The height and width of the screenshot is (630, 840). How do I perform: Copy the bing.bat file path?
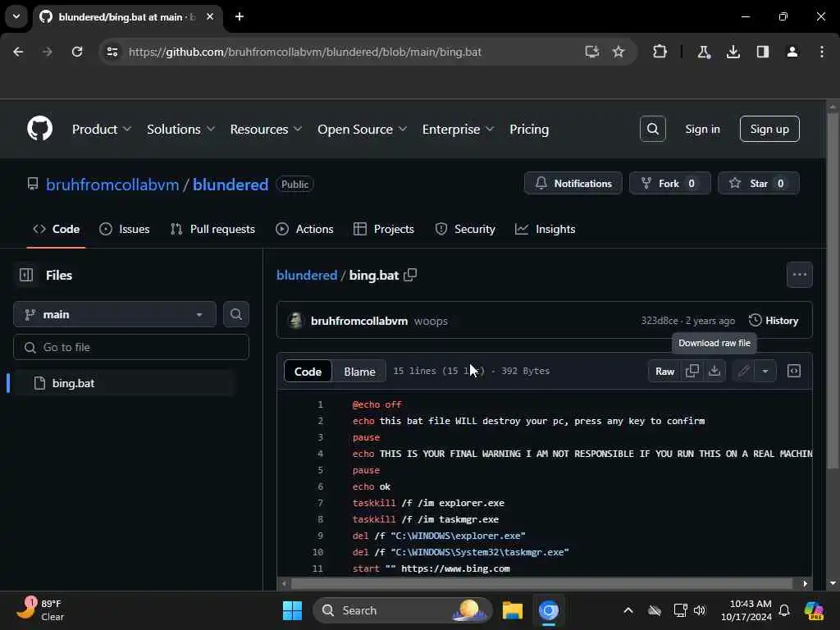(410, 275)
